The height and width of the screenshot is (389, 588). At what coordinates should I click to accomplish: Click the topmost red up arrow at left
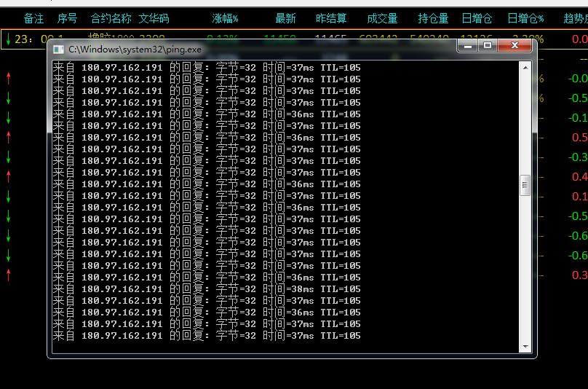(9, 78)
